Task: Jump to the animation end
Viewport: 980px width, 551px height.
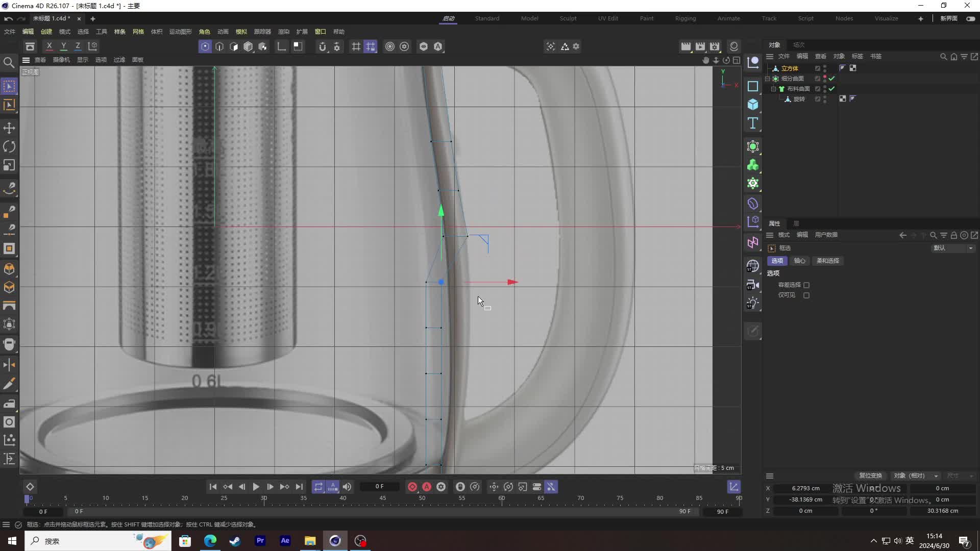Action: coord(299,487)
